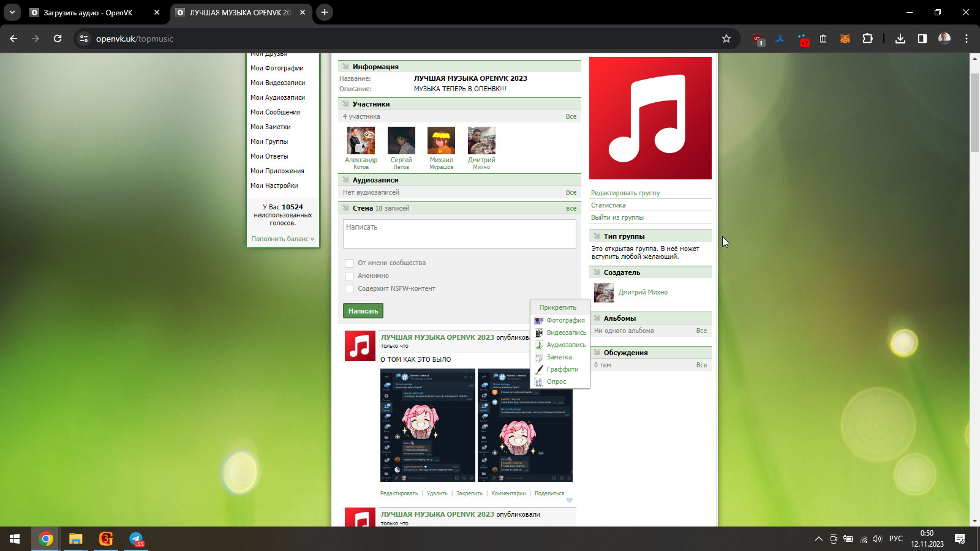Viewport: 980px width, 551px height.
Task: Collapse the Информация section arrow
Action: (x=345, y=67)
